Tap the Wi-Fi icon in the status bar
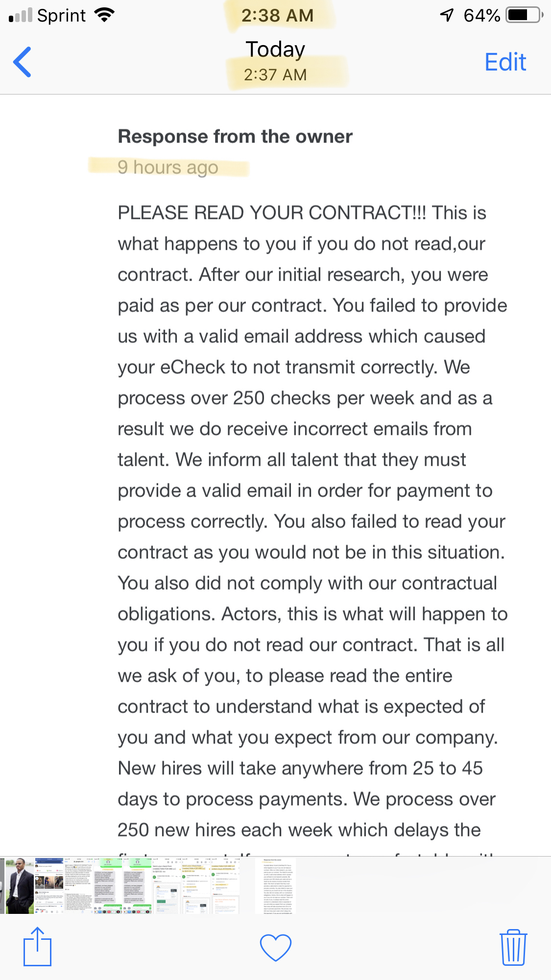The height and width of the screenshot is (980, 551). 104,15
